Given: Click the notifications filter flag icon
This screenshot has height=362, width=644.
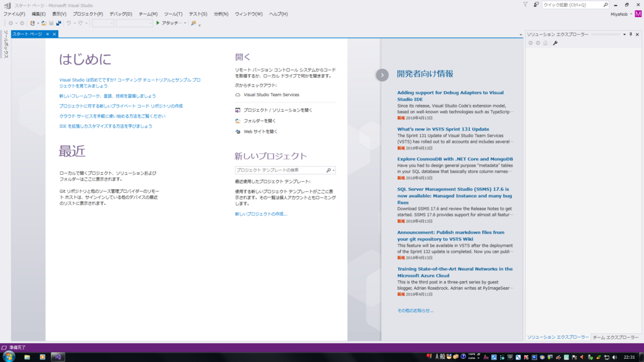Looking at the screenshot, I should (525, 5).
